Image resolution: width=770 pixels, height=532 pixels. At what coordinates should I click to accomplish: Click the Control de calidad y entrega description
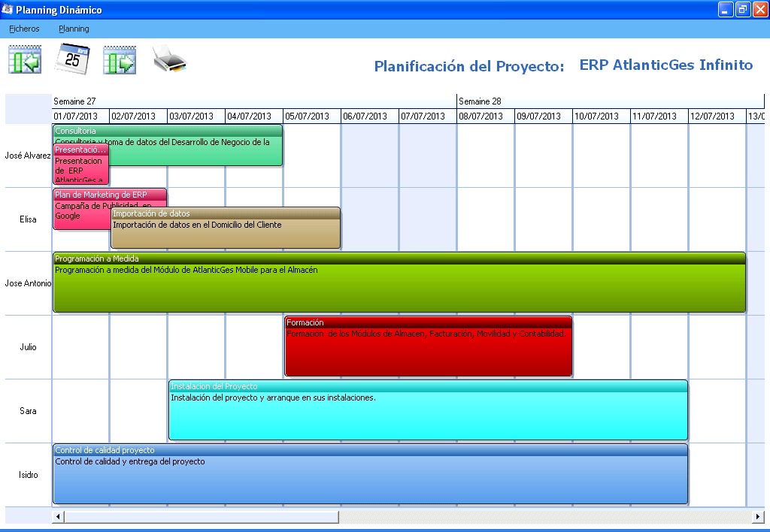point(129,461)
